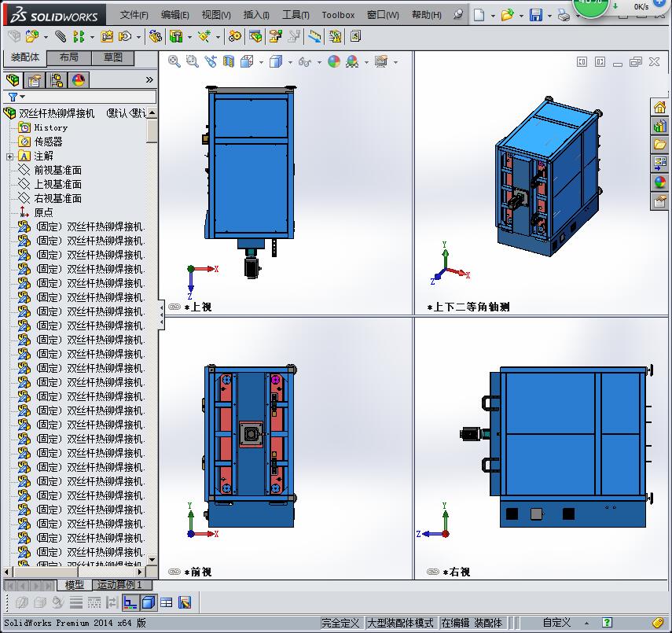Image resolution: width=672 pixels, height=633 pixels.
Task: Switch to the DisplayManager tab icon
Action: pyautogui.click(x=79, y=80)
